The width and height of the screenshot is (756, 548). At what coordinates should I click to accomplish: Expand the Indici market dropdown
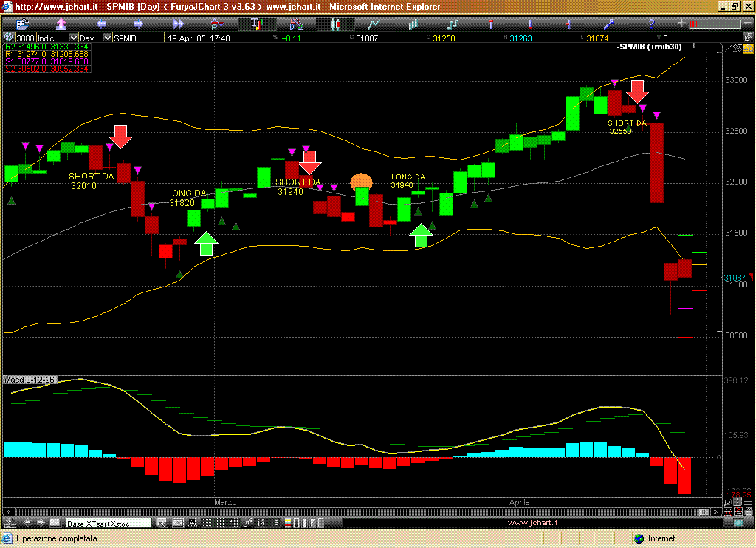click(x=73, y=38)
